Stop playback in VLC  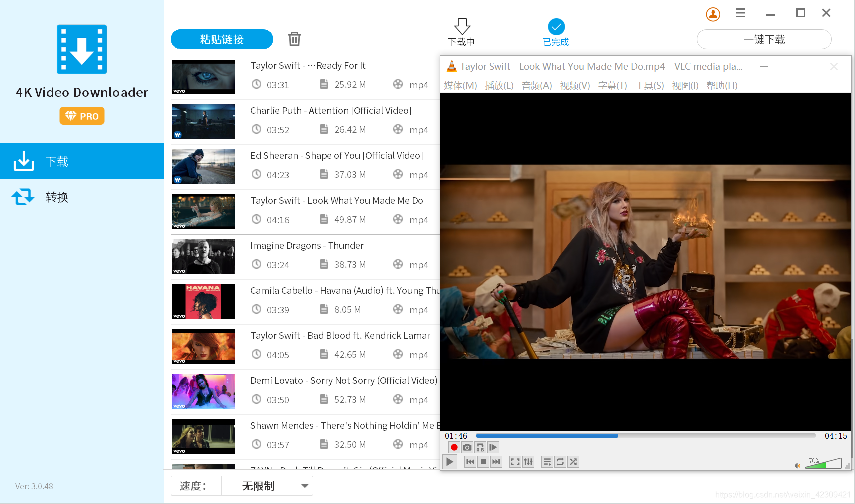483,462
